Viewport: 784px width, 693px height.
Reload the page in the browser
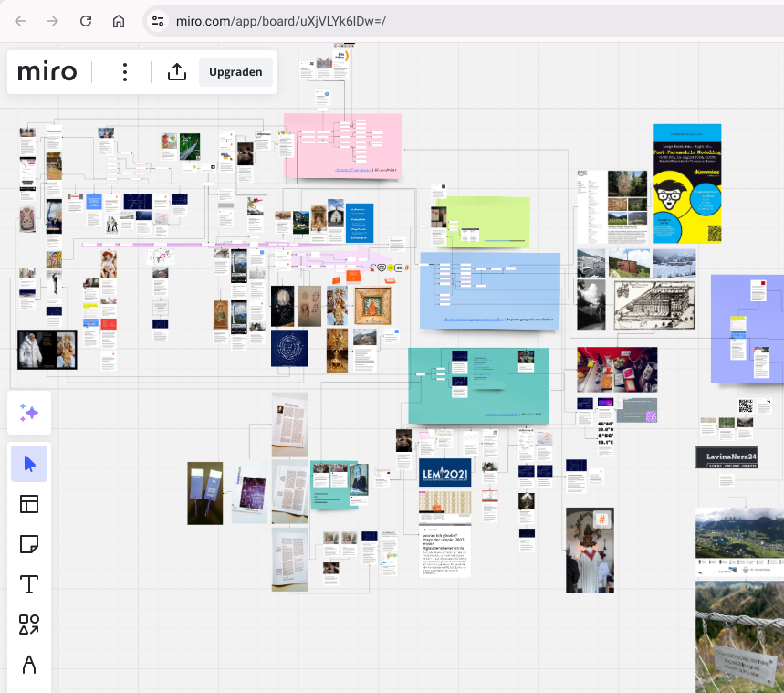[86, 21]
